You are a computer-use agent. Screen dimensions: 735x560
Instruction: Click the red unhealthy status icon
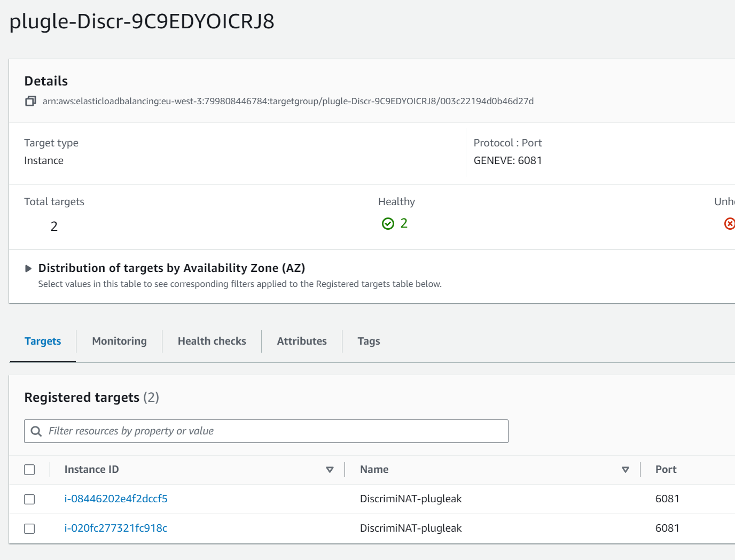[x=729, y=223]
